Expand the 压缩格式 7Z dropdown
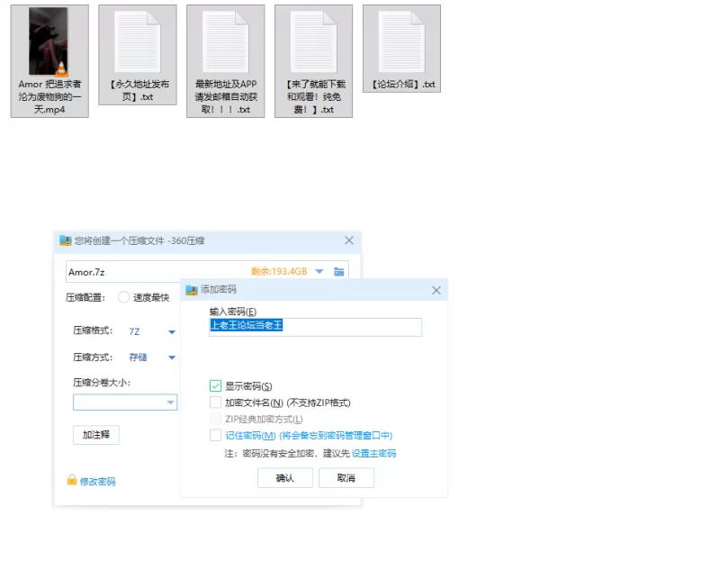Screen dimensions: 720x588 (x=171, y=331)
